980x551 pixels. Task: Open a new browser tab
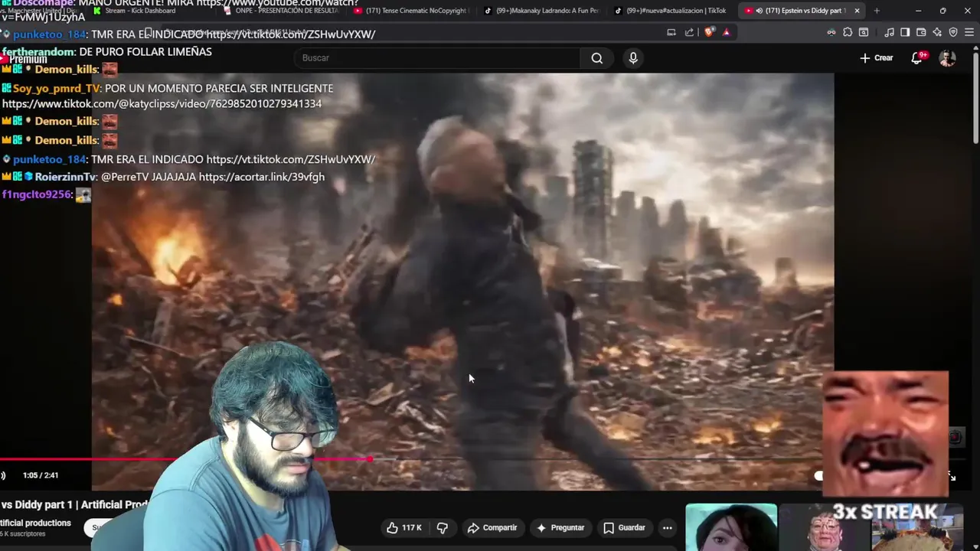[877, 11]
